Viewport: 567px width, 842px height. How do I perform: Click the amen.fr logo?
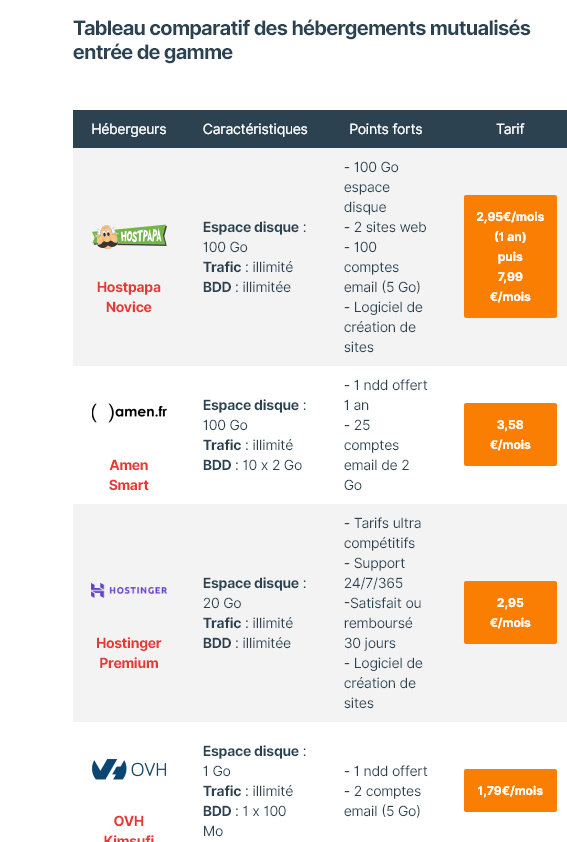click(x=129, y=412)
